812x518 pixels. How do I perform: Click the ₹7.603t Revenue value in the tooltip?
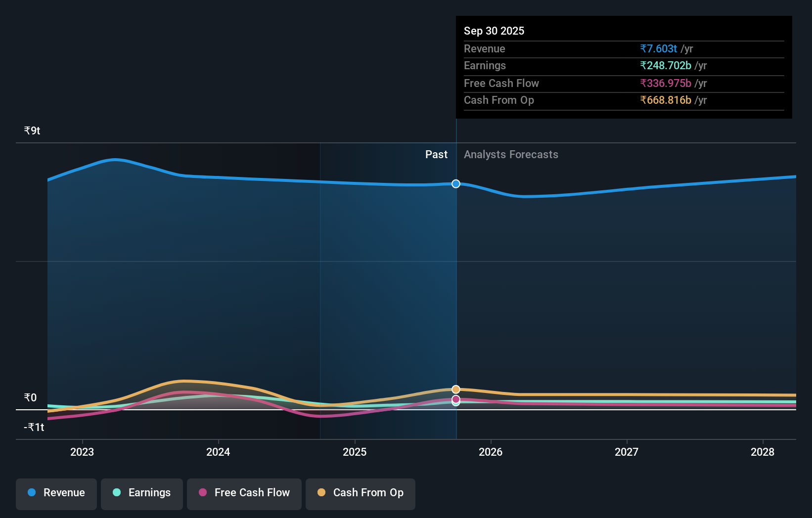[x=659, y=49]
